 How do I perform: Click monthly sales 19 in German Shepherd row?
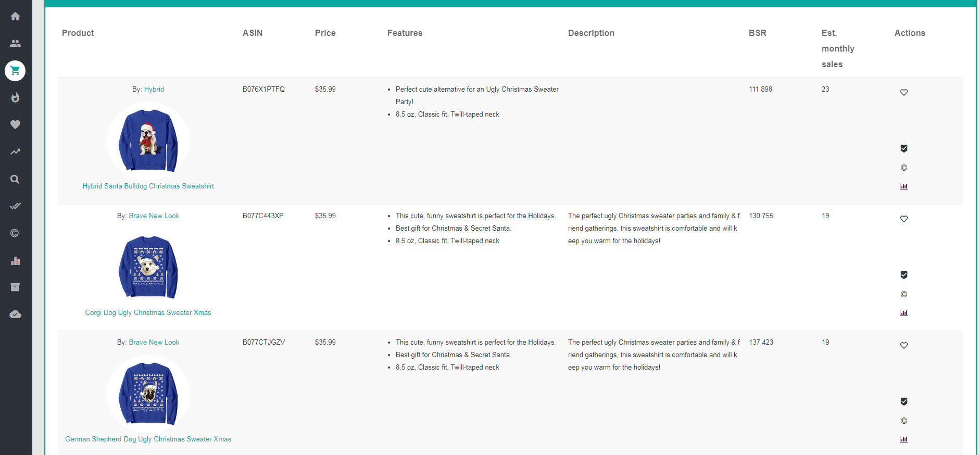[x=825, y=342]
